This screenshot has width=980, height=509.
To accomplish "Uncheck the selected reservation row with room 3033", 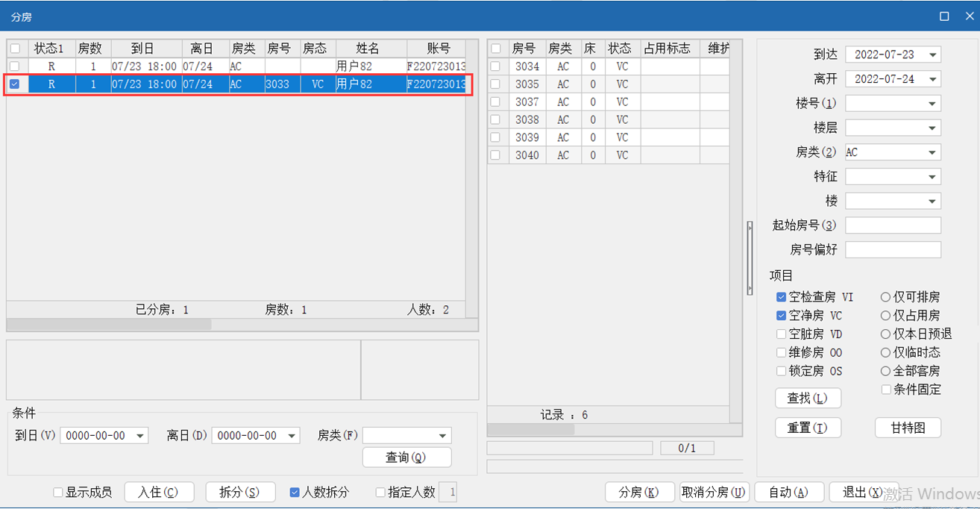I will pyautogui.click(x=15, y=84).
